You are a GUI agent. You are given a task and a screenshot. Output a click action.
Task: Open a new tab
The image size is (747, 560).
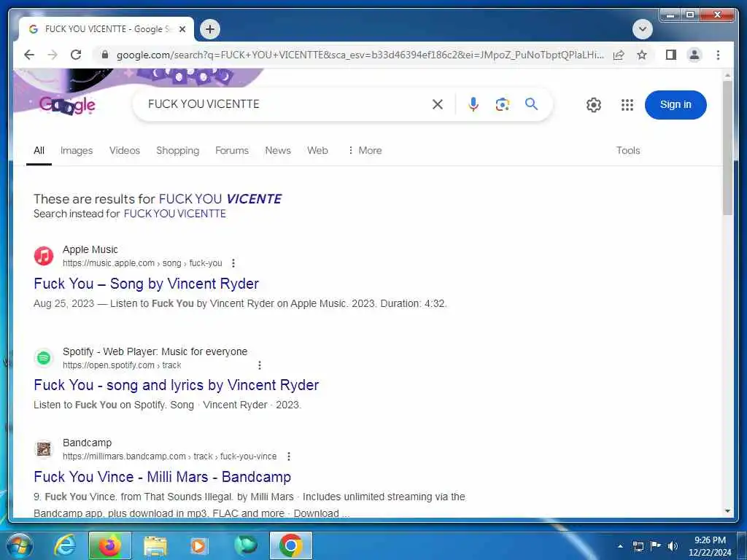click(209, 29)
